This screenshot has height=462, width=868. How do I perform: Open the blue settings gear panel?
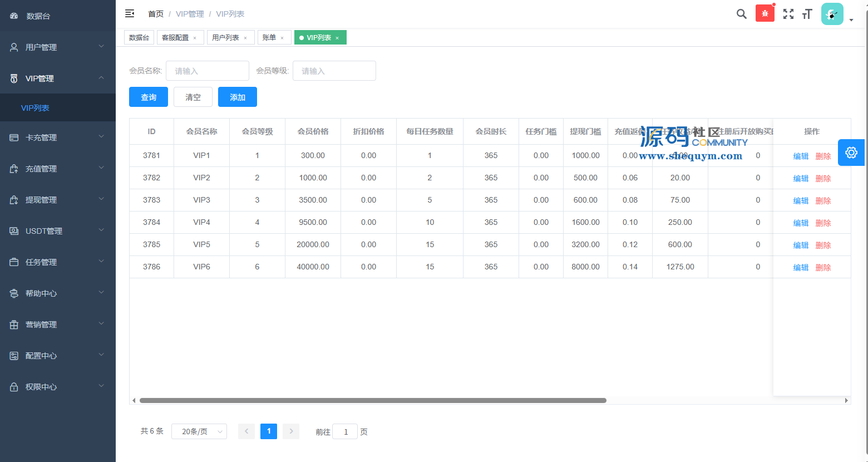851,153
